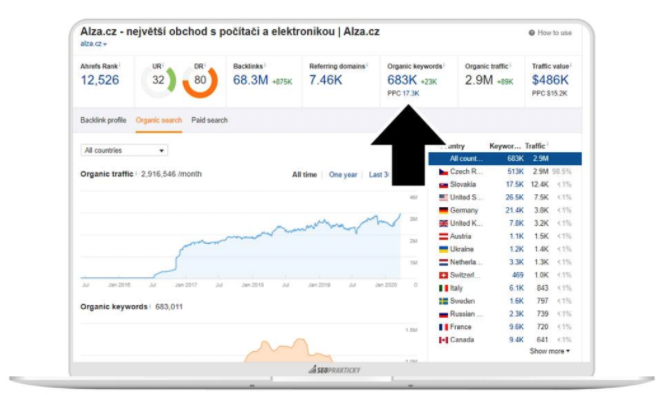667x395 pixels.
Task: Click the Netherlands flag icon
Action: pyautogui.click(x=443, y=262)
